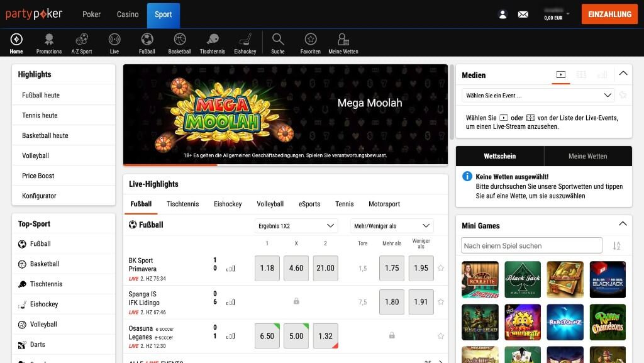Select the Sport tab

pos(164,16)
